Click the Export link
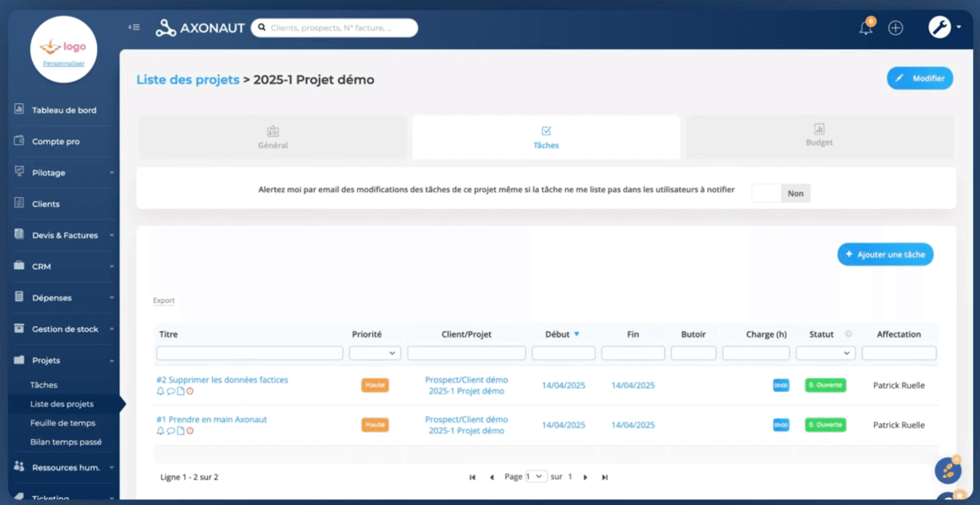 pos(164,300)
